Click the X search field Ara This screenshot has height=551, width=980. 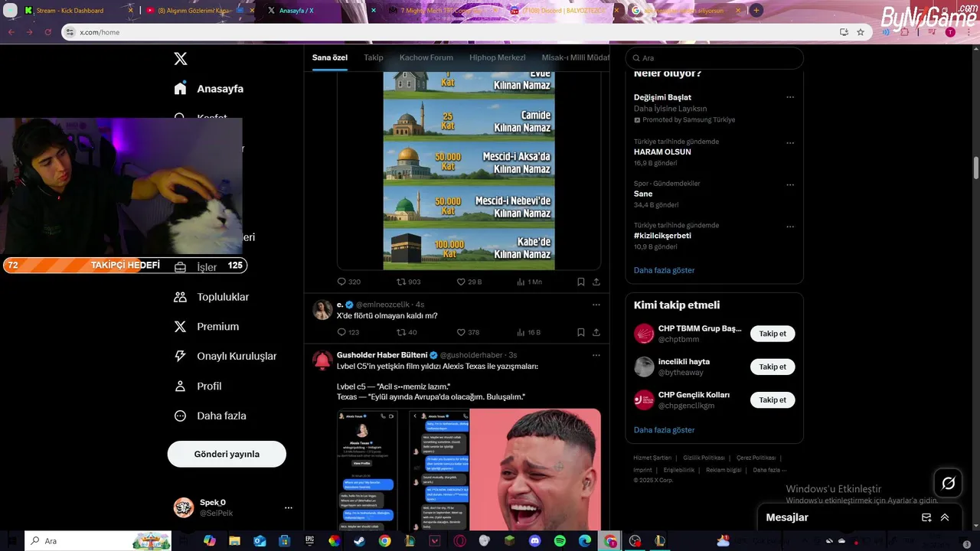pyautogui.click(x=714, y=58)
